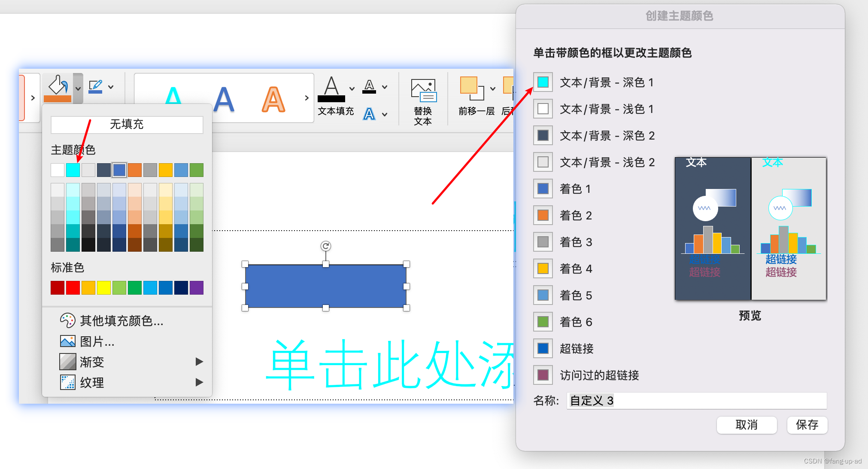
Task: Click the Text/Background Dark 1 color box
Action: click(x=543, y=82)
